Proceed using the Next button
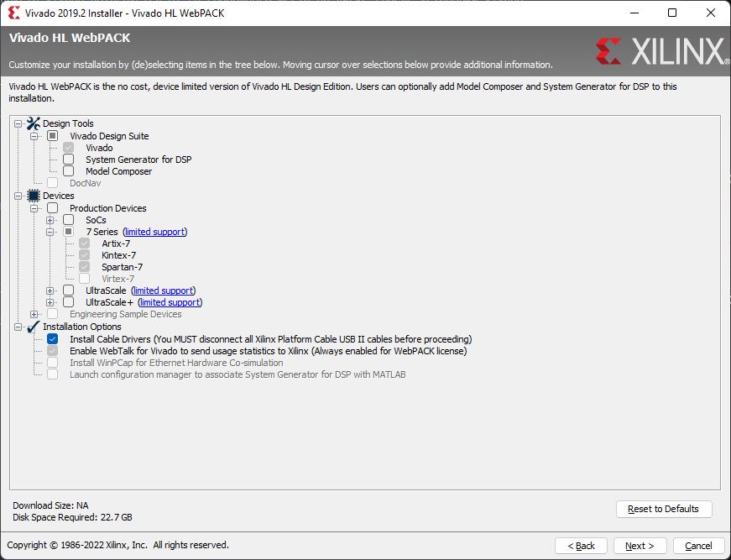This screenshot has height=560, width=731. pos(640,546)
